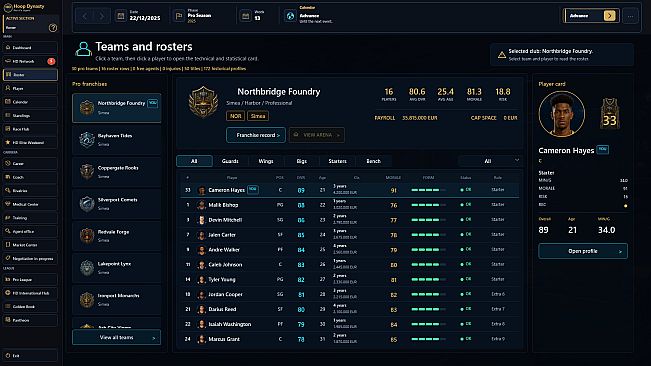Switch to the Bench roster tab

(x=373, y=161)
